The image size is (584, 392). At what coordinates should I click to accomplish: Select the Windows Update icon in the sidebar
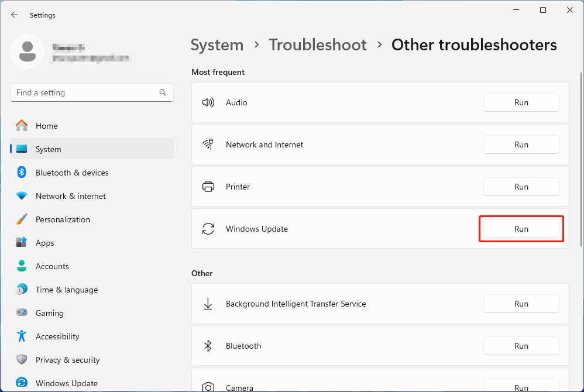(x=22, y=383)
